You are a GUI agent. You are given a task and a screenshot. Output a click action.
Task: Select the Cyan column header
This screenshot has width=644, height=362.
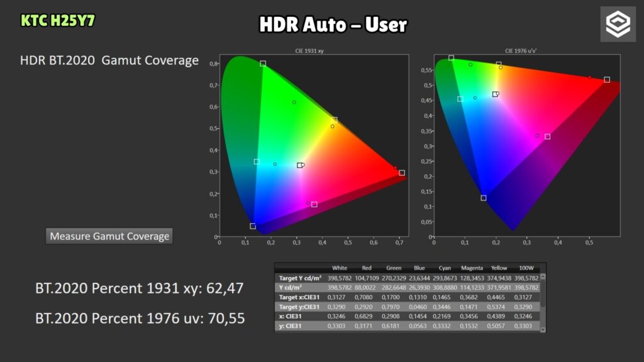click(445, 268)
